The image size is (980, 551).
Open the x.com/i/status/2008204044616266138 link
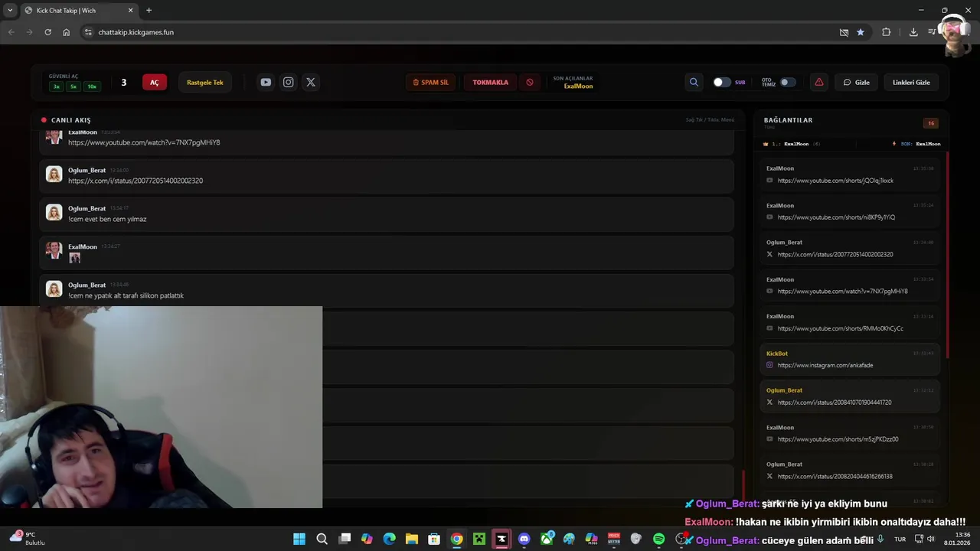835,476
